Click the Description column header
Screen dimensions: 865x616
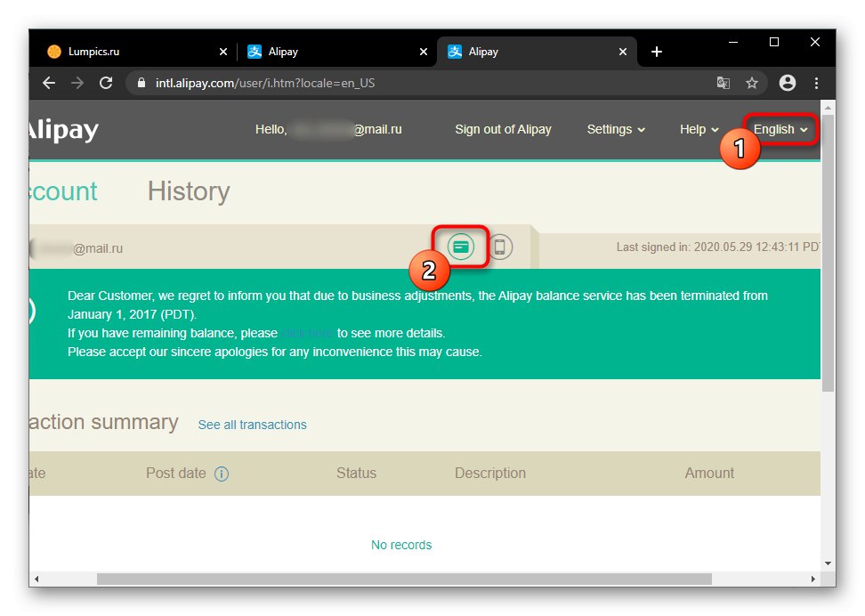tap(489, 473)
